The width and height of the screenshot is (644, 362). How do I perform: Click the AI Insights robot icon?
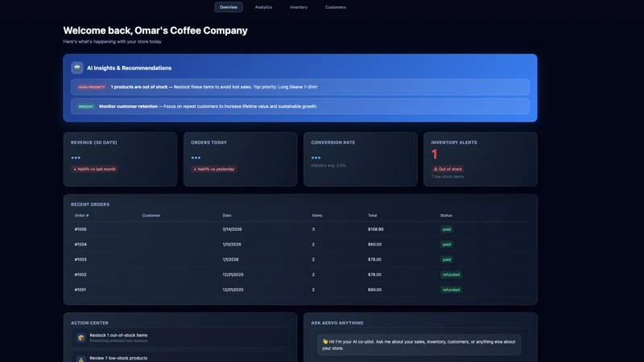tap(76, 68)
